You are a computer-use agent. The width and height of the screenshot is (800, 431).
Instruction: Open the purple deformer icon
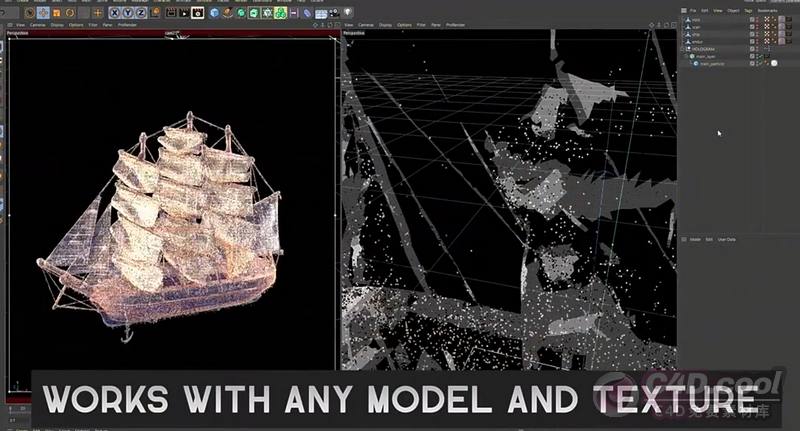pyautogui.click(x=294, y=12)
